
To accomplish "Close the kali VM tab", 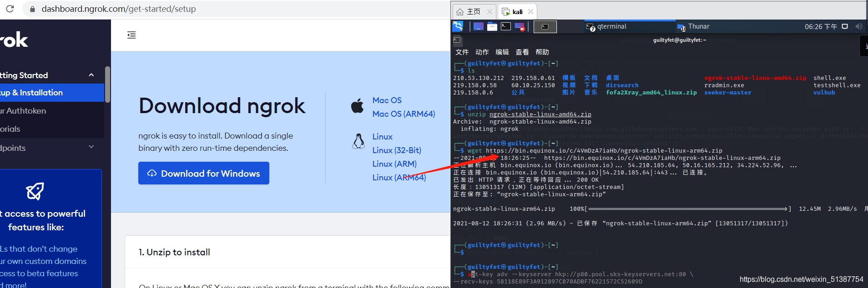I will 530,12.
